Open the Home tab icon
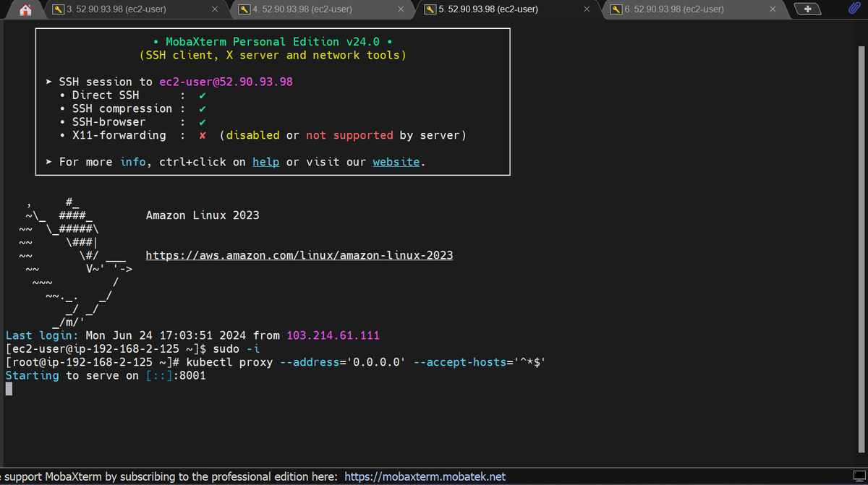 [25, 9]
